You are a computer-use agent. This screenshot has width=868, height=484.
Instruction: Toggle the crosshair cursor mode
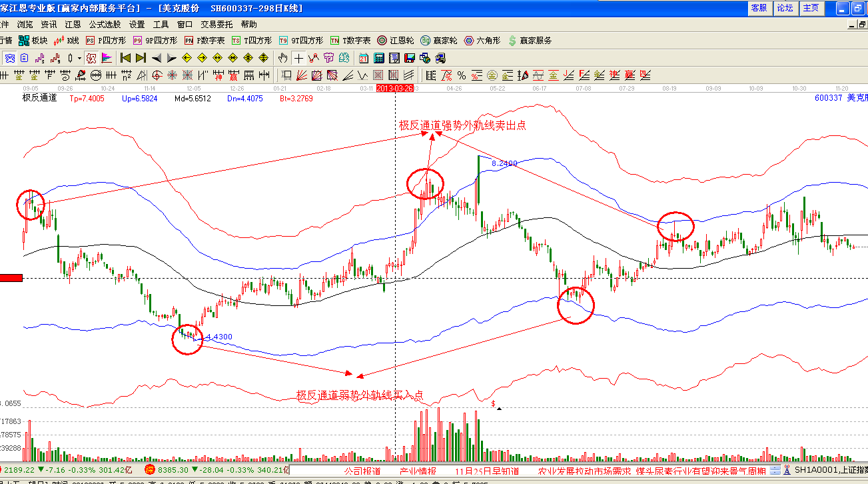click(298, 58)
